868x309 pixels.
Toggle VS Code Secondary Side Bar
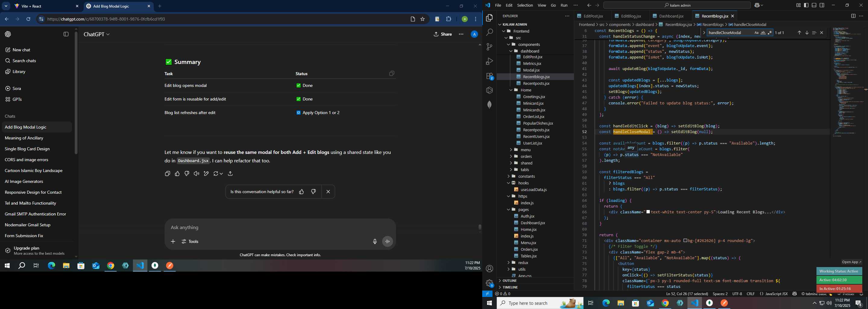pyautogui.click(x=822, y=5)
